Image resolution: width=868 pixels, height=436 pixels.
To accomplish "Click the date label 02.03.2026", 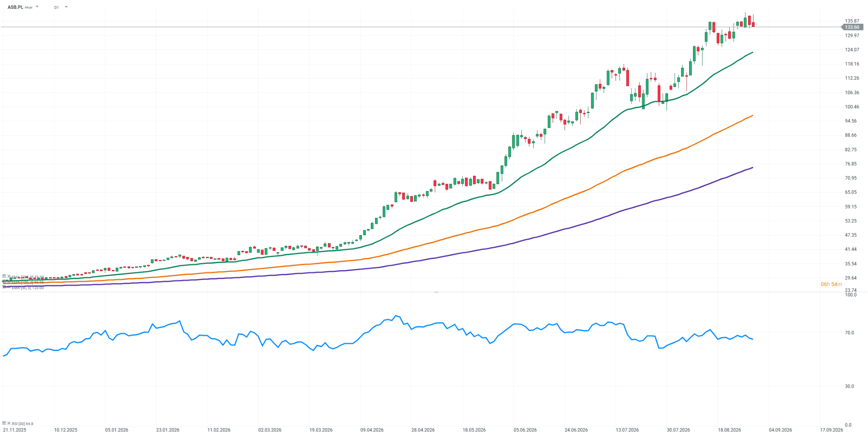I will point(270,430).
